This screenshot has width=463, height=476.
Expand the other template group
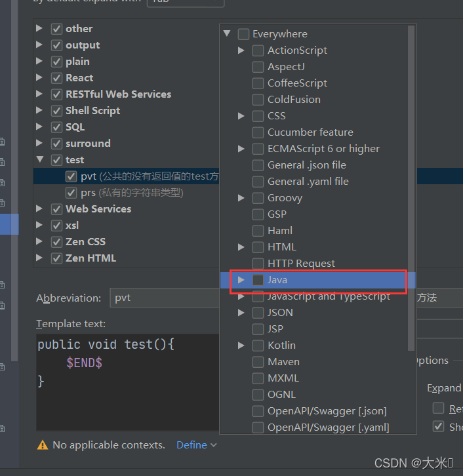click(39, 28)
